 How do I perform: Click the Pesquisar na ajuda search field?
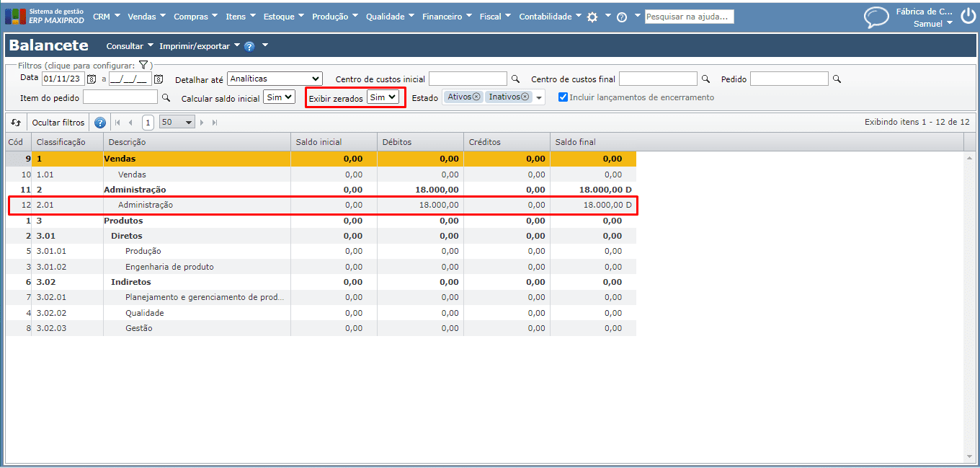click(689, 17)
